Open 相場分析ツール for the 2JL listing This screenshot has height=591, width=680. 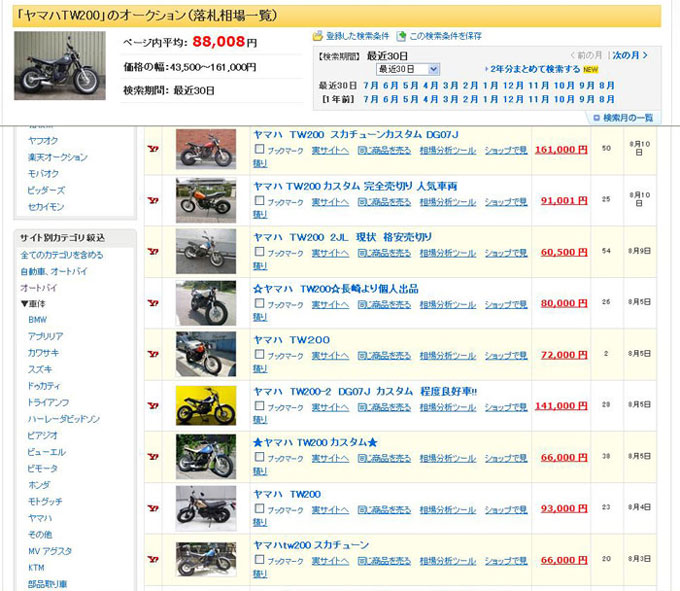(x=447, y=252)
